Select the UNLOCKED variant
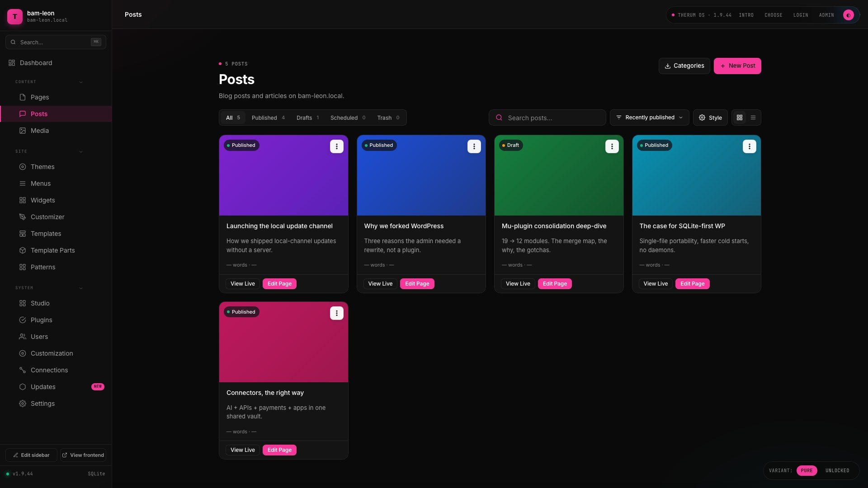The width and height of the screenshot is (868, 488). pos(837,470)
